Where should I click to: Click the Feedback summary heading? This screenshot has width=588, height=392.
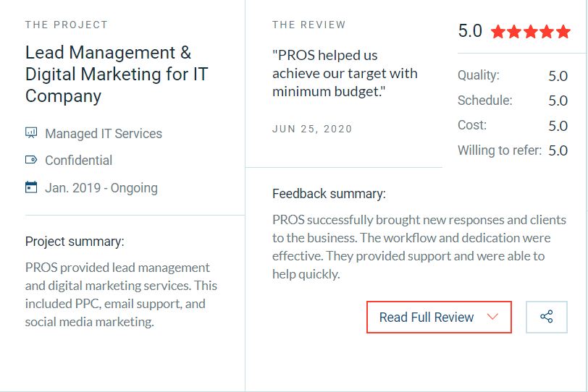(x=329, y=194)
